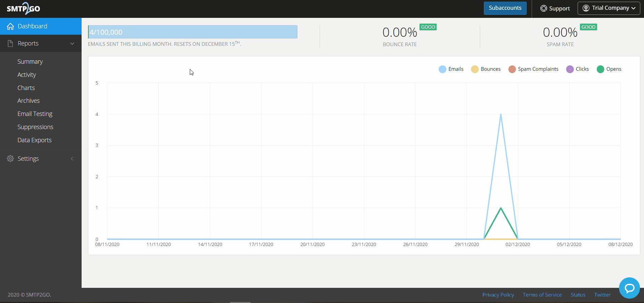
Task: Collapse the Reports menu chevron
Action: pos(72,43)
